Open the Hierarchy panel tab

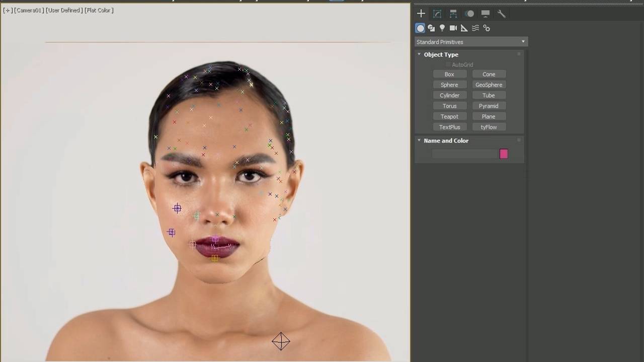(x=453, y=14)
